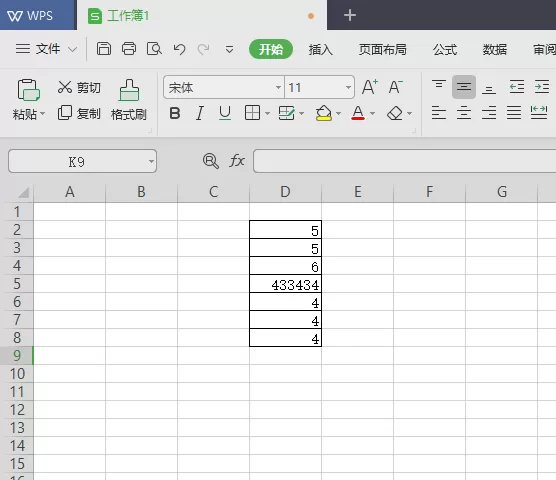Click distributed alignment icon

point(539,113)
